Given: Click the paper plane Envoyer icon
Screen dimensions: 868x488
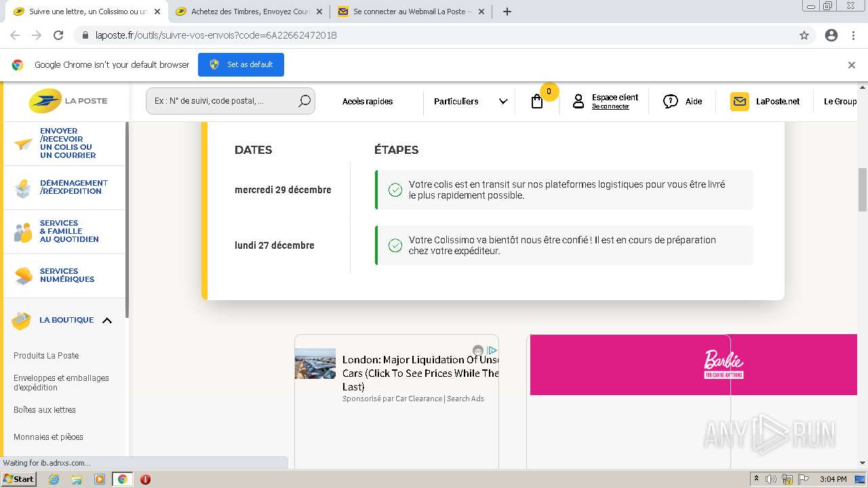Looking at the screenshot, I should point(23,144).
